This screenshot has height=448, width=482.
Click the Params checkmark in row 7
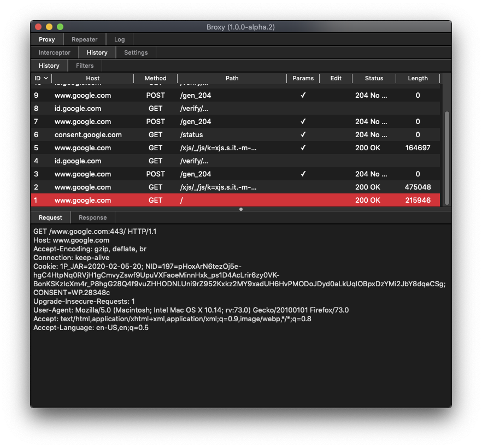click(x=303, y=122)
